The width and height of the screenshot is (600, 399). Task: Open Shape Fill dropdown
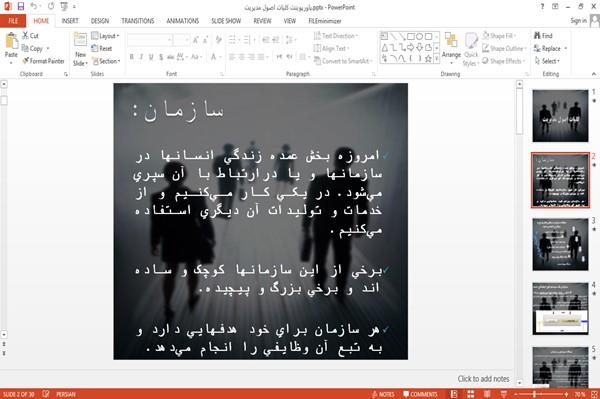click(x=499, y=36)
